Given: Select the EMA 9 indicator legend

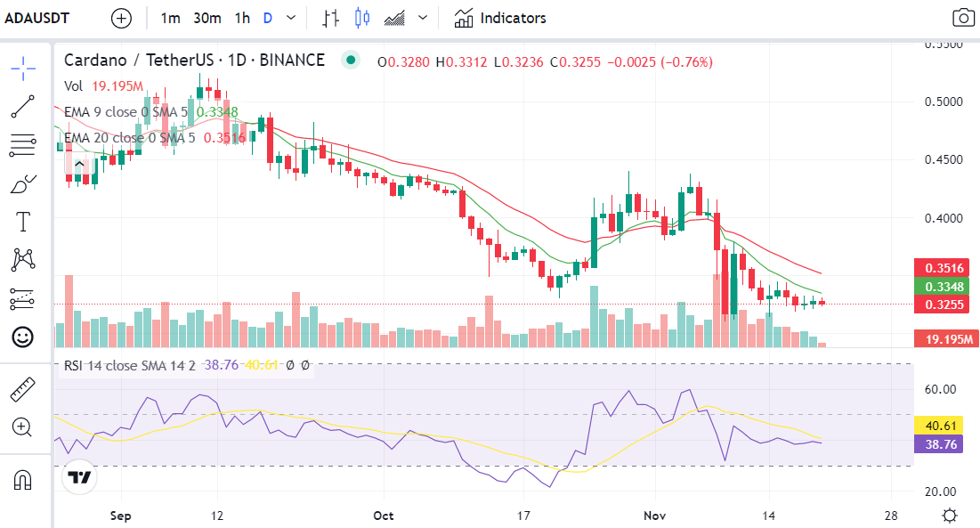Looking at the screenshot, I should point(150,112).
